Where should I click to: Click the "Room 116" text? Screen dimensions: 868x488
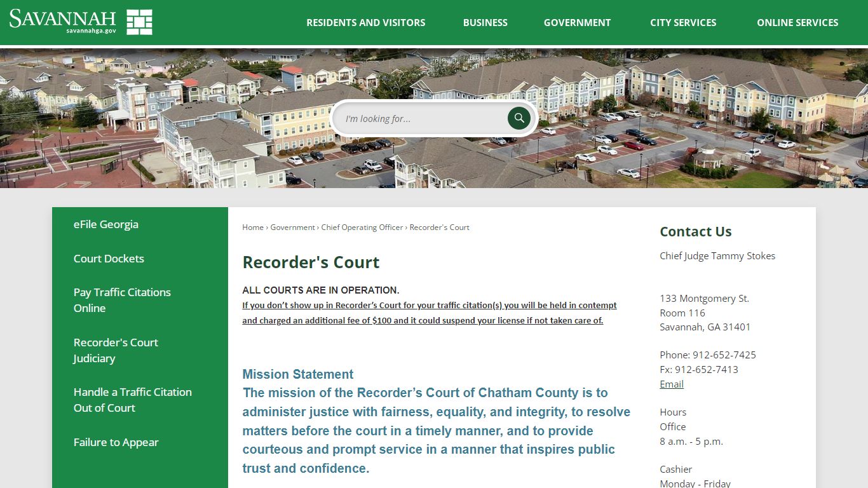click(682, 313)
